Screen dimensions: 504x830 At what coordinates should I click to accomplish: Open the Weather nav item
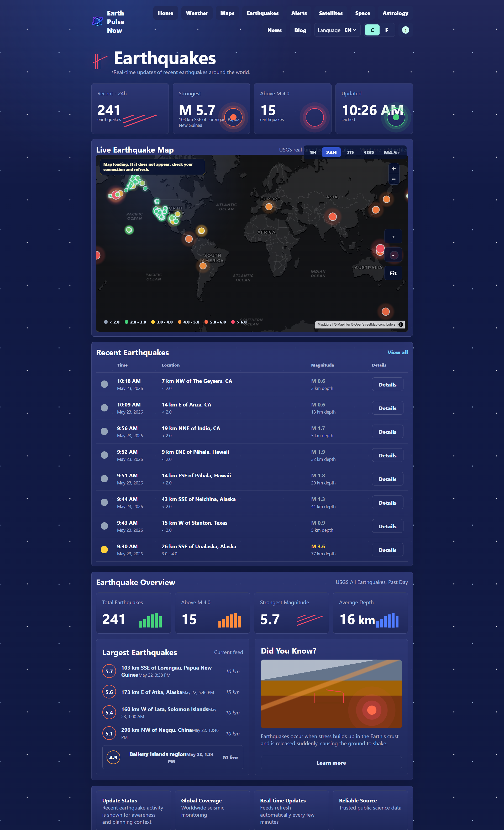[197, 13]
